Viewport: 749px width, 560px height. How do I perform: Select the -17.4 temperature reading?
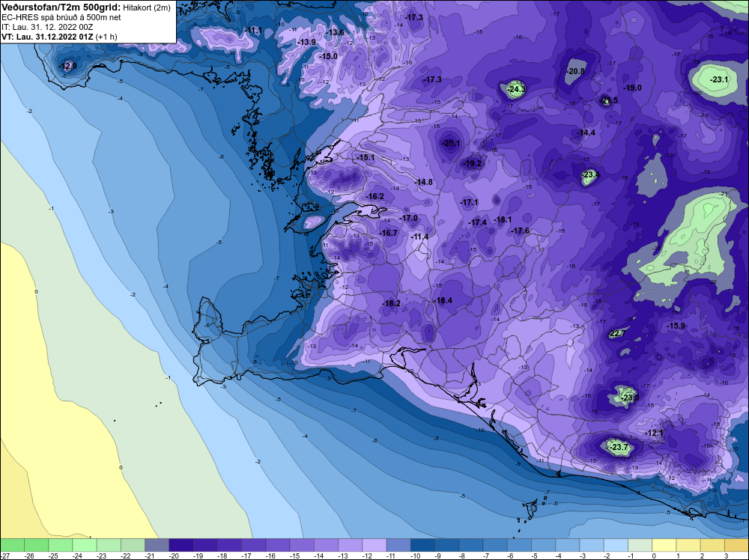477,222
